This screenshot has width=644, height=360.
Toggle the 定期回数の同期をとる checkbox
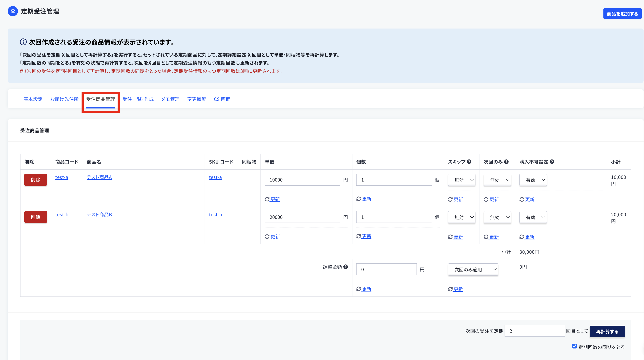[574, 346]
